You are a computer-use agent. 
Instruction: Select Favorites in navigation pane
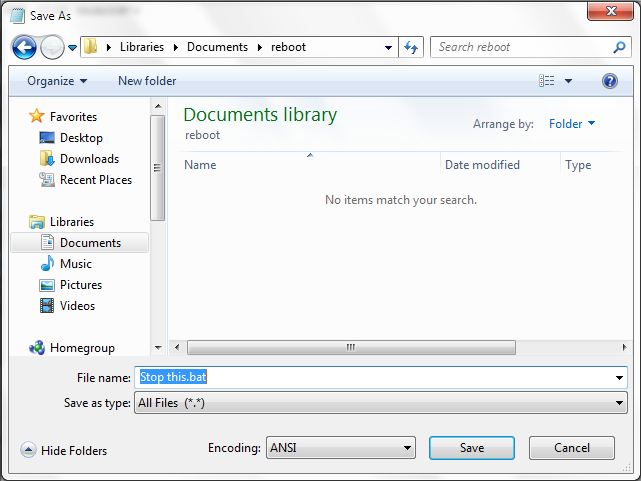click(74, 117)
